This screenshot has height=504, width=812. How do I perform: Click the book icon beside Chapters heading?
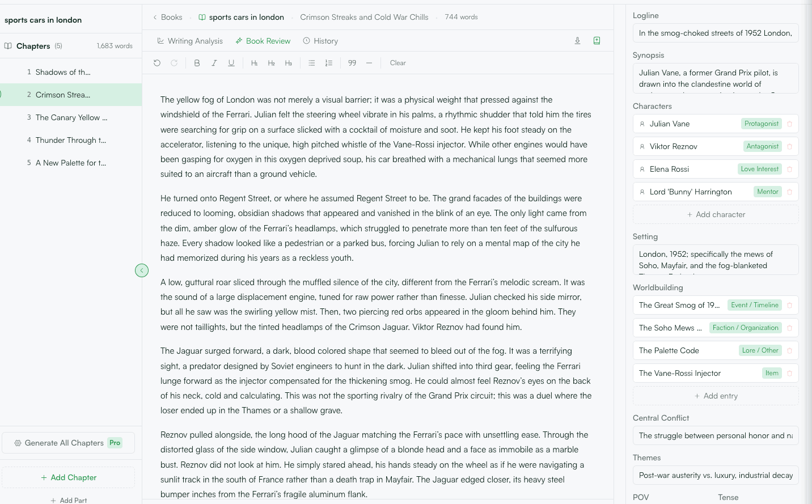[8, 46]
